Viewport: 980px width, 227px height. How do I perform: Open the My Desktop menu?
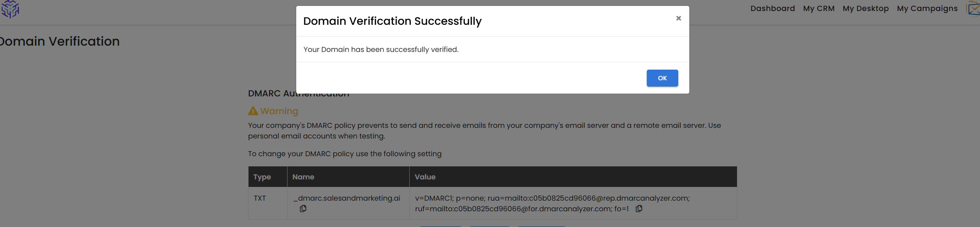coord(865,8)
